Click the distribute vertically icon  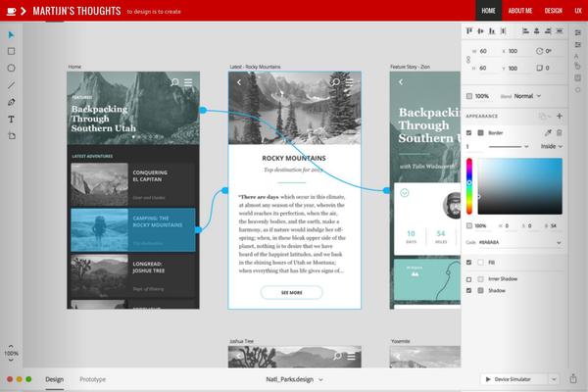point(503,30)
